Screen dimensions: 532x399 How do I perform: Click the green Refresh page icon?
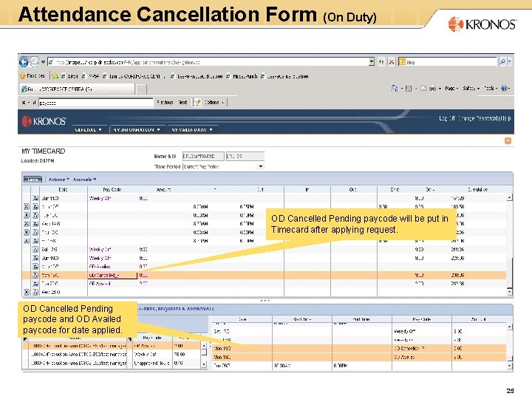(x=382, y=62)
